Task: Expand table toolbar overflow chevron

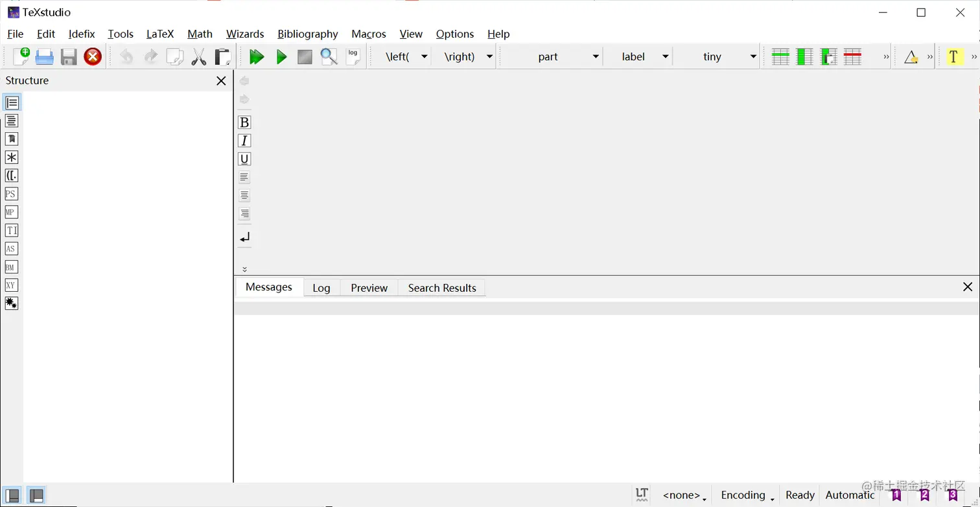Action: (x=886, y=57)
